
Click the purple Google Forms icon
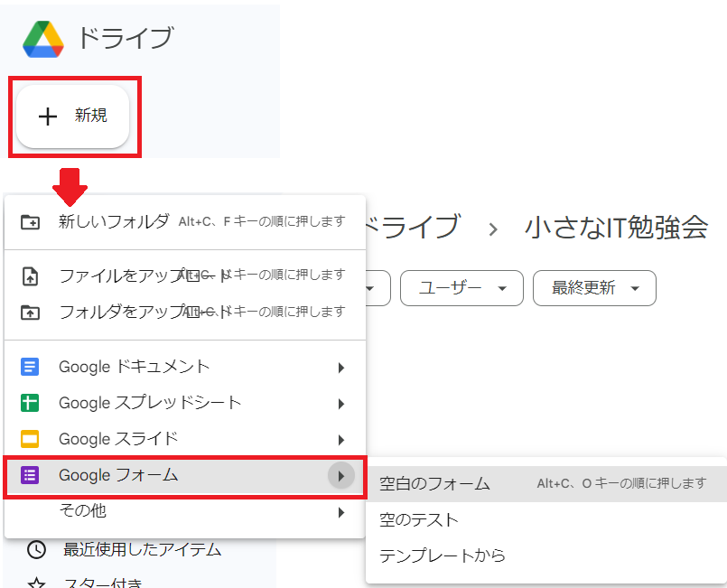tap(31, 475)
